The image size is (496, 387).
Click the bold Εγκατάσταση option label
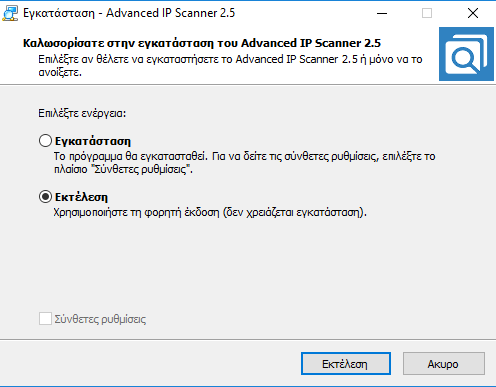(x=93, y=141)
